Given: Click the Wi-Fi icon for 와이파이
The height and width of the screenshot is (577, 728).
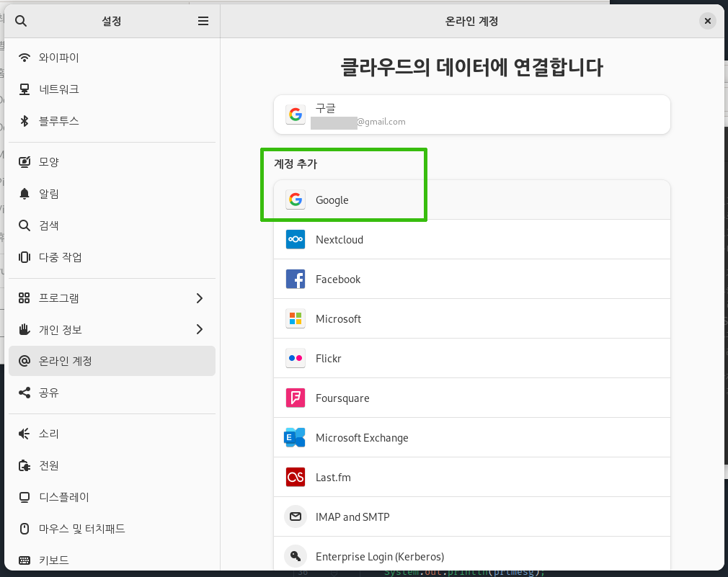Looking at the screenshot, I should [x=24, y=58].
